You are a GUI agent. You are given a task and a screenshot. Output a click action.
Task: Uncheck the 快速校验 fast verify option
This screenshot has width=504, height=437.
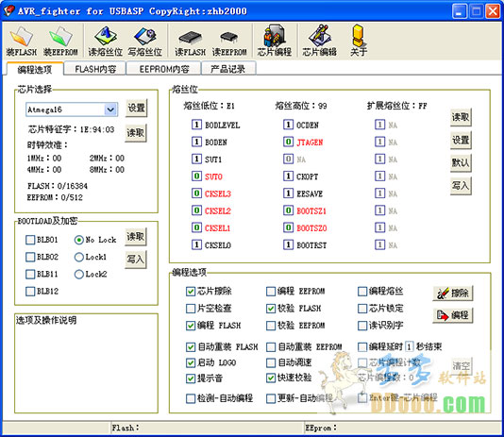pos(271,378)
